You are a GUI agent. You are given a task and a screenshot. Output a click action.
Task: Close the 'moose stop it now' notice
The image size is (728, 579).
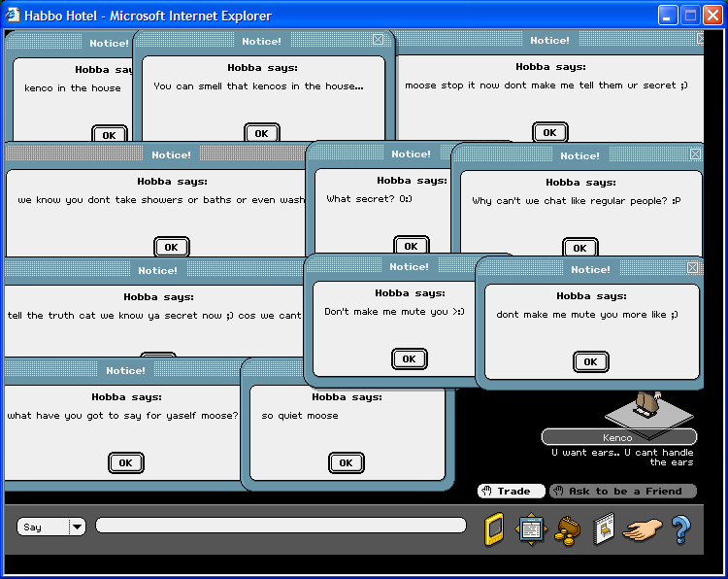pos(700,39)
